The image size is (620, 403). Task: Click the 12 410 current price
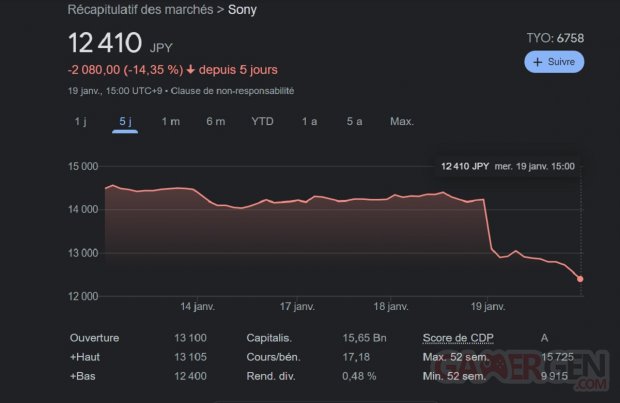104,43
